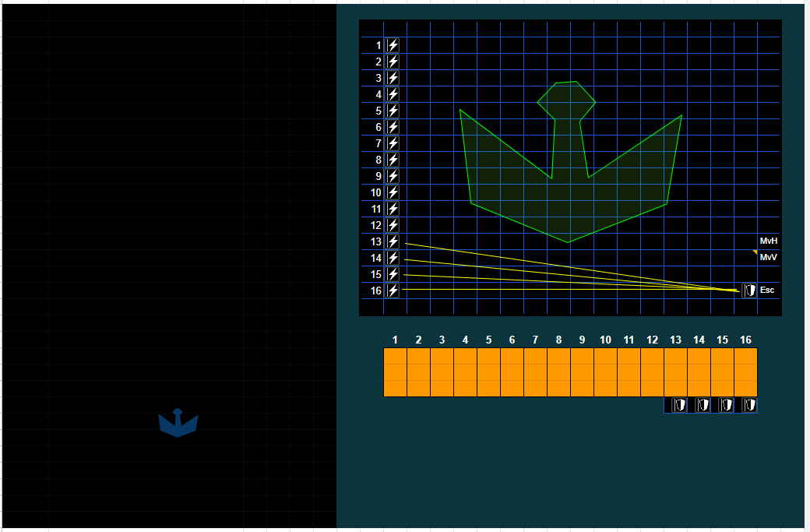Click the lightning bolt icon for row 5
The image size is (810, 532).
[x=393, y=111]
